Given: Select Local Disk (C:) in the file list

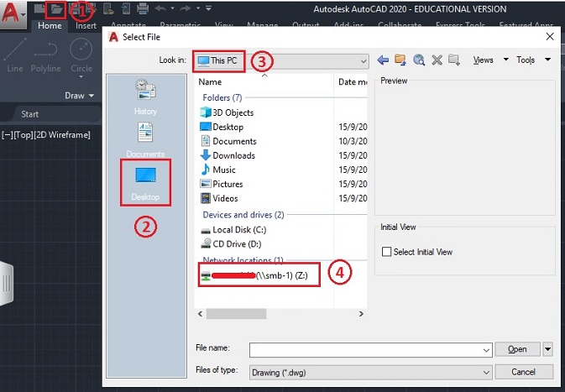Looking at the screenshot, I should (x=239, y=229).
